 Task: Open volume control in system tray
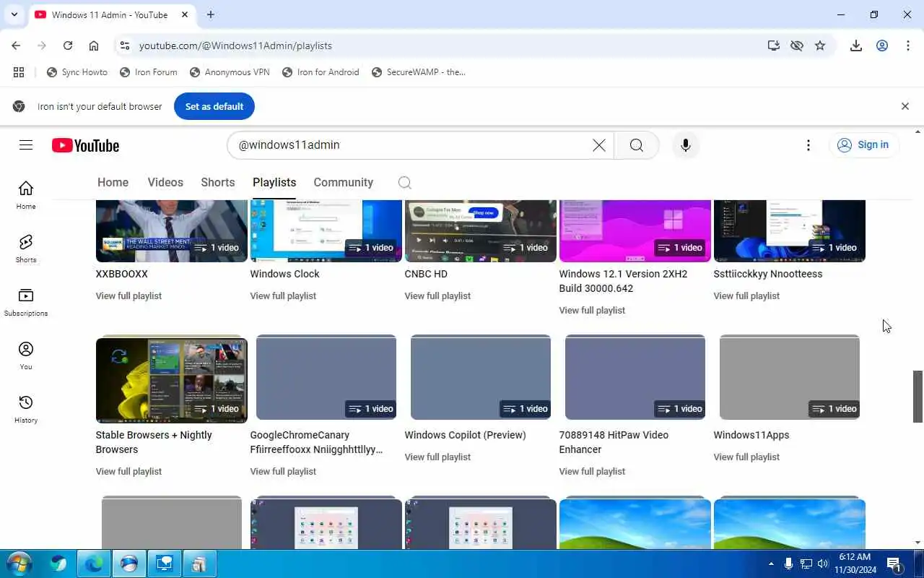[823, 564]
